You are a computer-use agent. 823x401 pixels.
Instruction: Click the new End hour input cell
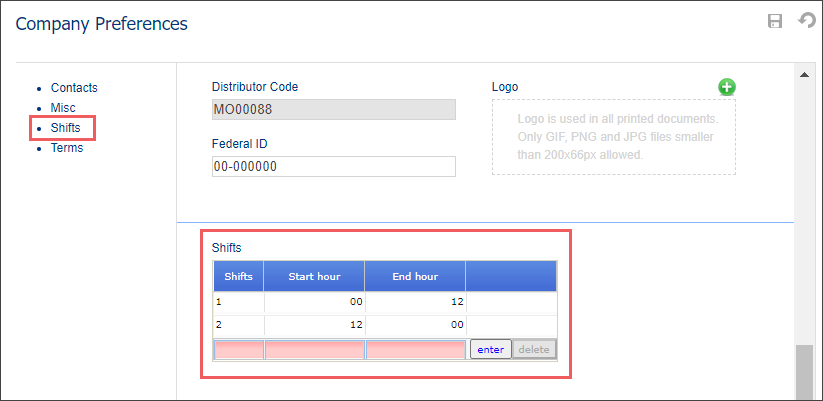[x=415, y=350]
